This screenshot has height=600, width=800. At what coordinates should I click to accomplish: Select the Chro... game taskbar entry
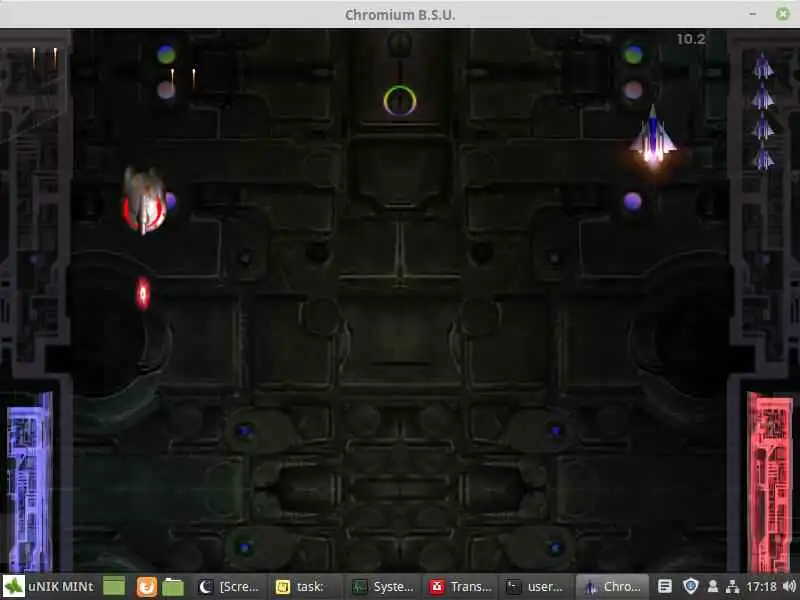click(612, 587)
